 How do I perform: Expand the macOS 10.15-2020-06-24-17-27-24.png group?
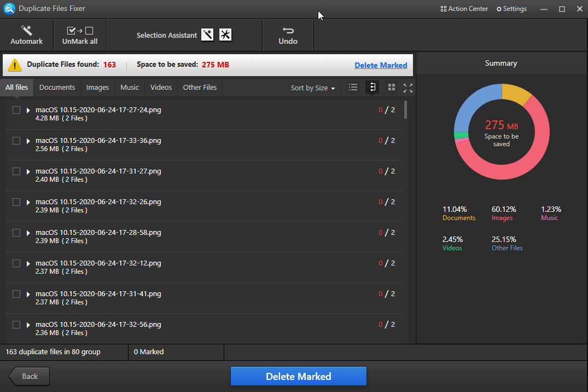point(27,109)
